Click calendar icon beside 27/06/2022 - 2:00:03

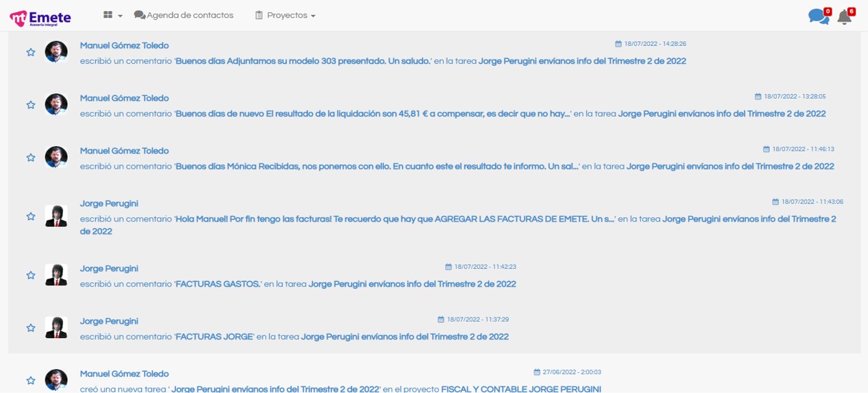coord(537,372)
